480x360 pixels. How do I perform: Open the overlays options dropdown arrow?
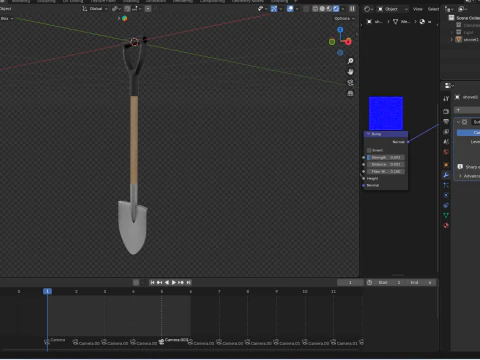click(x=297, y=9)
